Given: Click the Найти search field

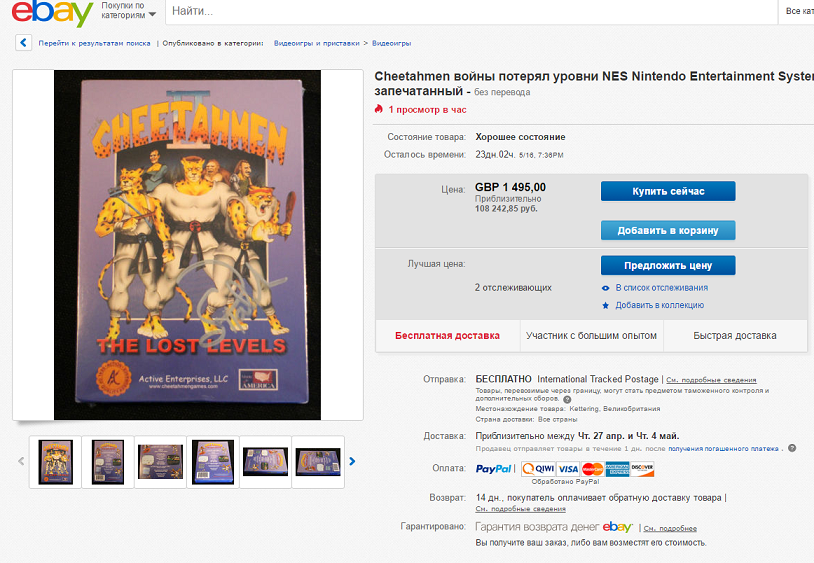Looking at the screenshot, I should point(471,11).
